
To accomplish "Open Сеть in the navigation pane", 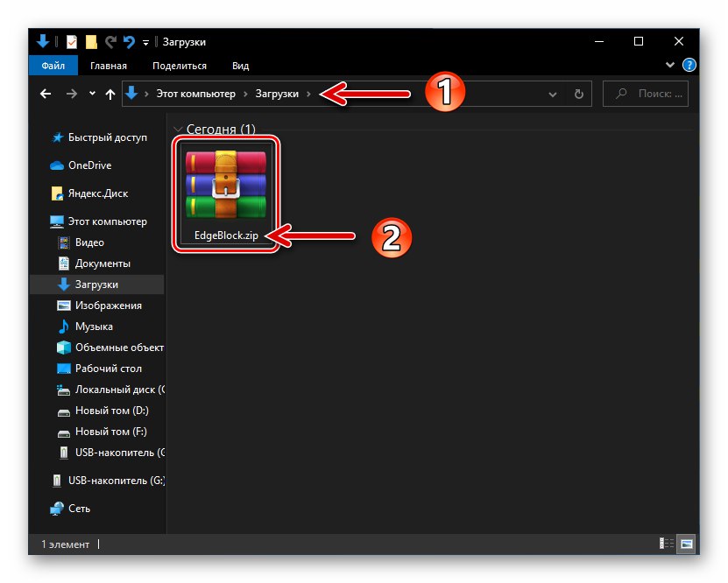I will [70, 509].
